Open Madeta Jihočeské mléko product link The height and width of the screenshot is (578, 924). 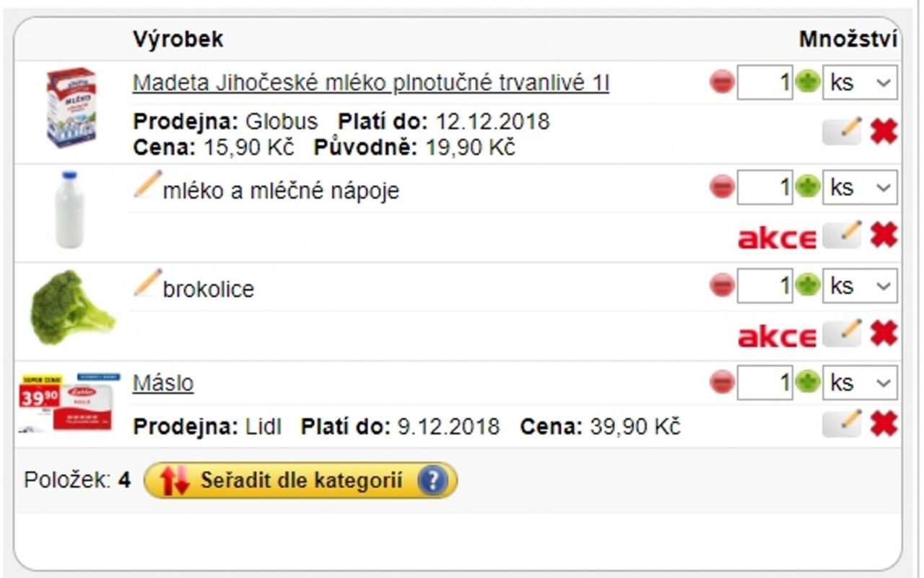371,83
